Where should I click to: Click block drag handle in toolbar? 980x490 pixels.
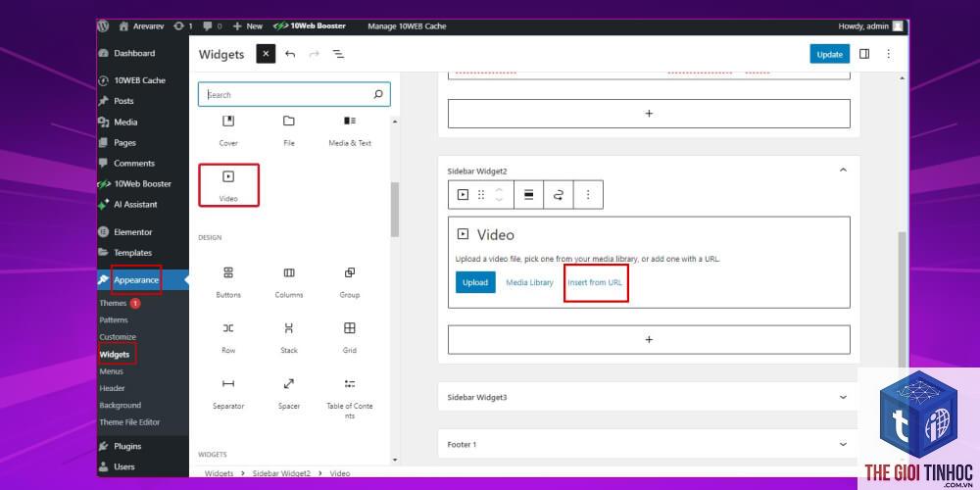481,195
